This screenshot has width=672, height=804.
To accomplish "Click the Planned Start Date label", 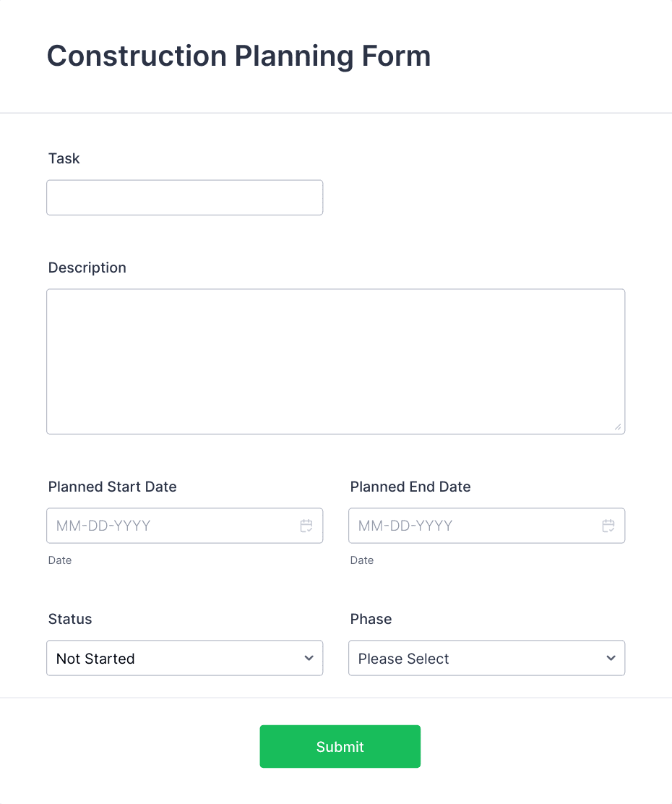I will click(112, 487).
